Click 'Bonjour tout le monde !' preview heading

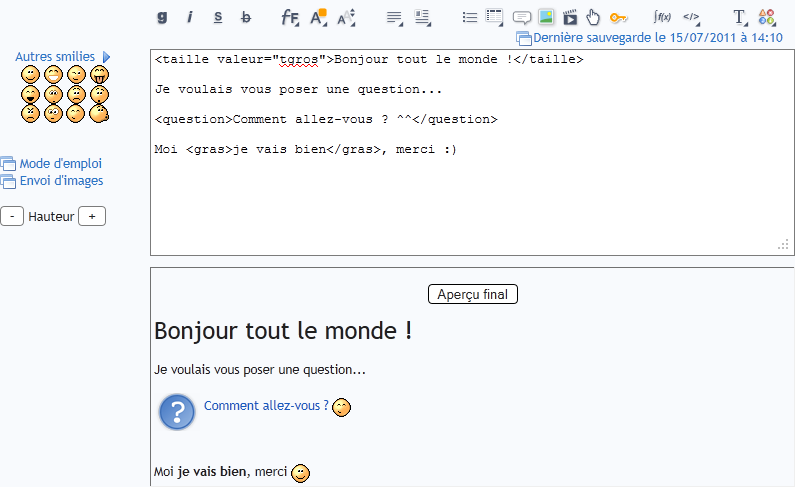tap(283, 331)
